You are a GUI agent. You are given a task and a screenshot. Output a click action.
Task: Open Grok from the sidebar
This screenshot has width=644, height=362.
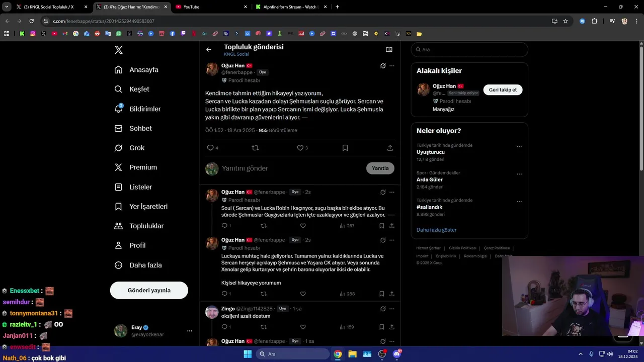pyautogui.click(x=130, y=148)
